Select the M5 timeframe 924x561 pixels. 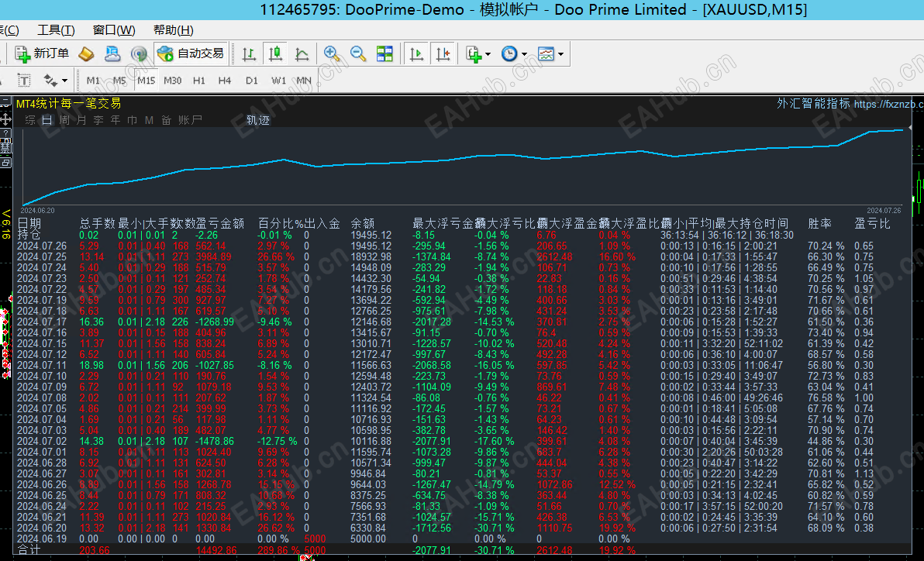pos(119,80)
